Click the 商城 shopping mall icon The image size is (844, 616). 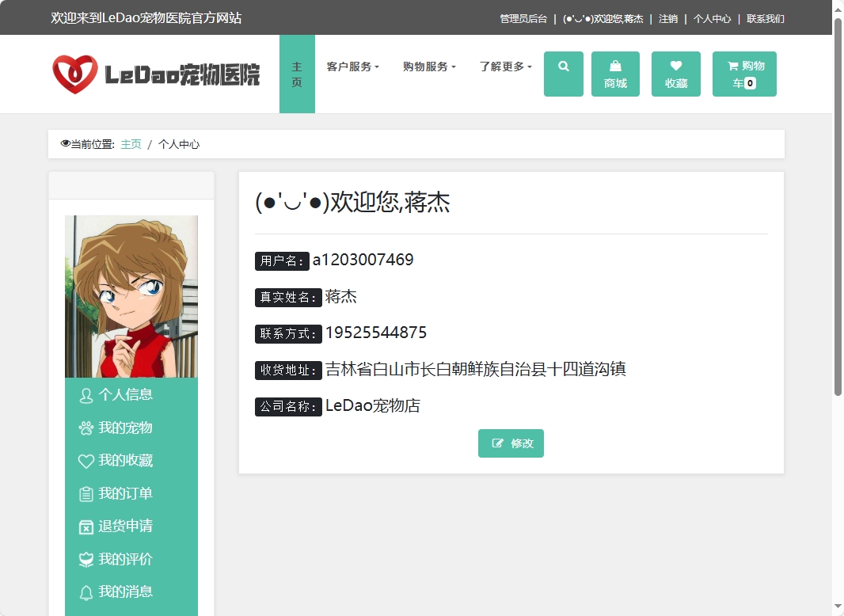tap(615, 73)
